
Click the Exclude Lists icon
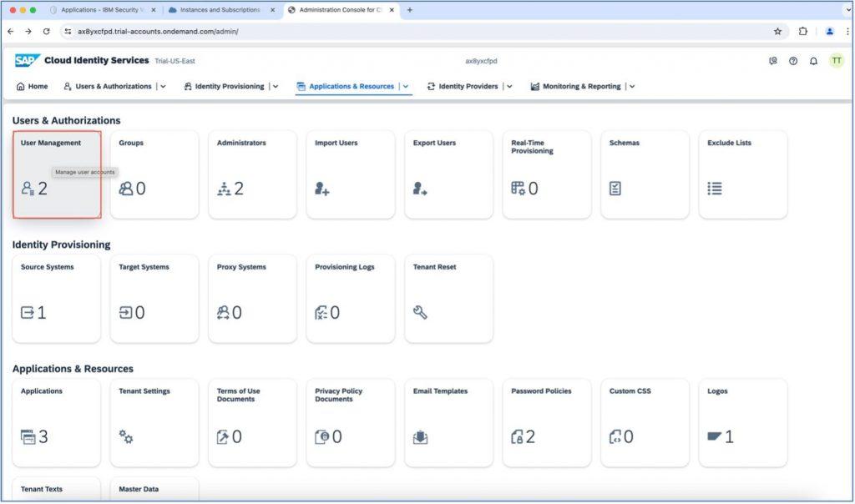coord(715,189)
